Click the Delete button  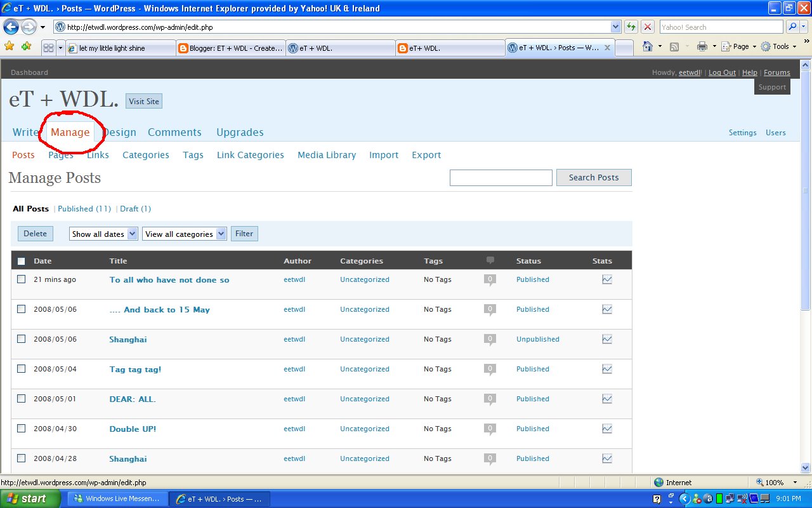(36, 234)
